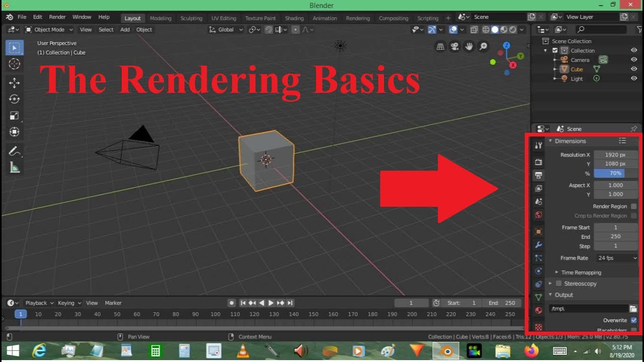This screenshot has width=644, height=362.
Task: Activate the Transform tool
Action: (x=15, y=132)
